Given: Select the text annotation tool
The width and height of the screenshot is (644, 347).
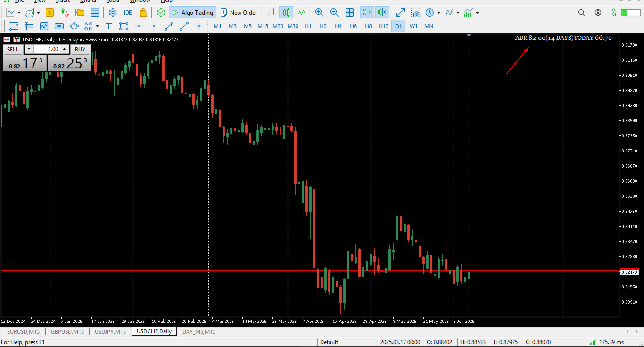Looking at the screenshot, I should (x=108, y=26).
